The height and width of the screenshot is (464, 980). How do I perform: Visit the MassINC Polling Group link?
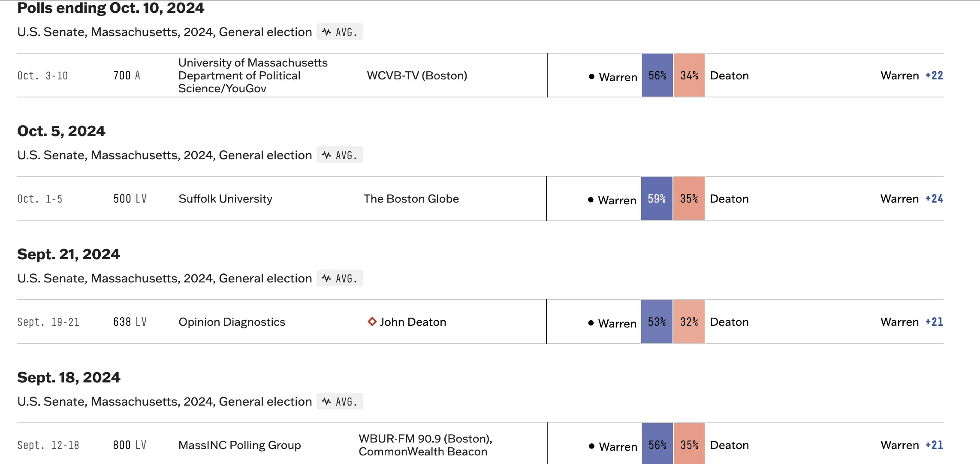coord(239,445)
